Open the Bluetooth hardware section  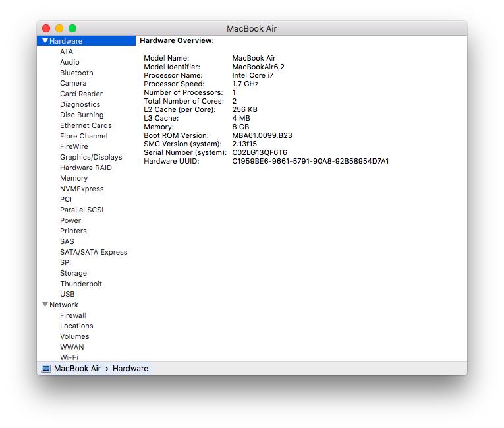click(x=76, y=73)
